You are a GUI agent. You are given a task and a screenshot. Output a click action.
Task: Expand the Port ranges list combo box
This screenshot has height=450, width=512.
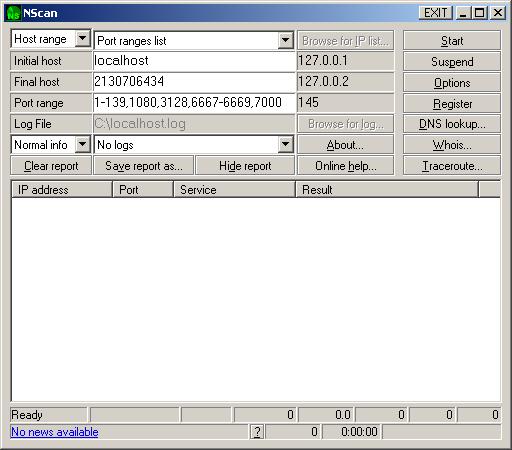[285, 40]
